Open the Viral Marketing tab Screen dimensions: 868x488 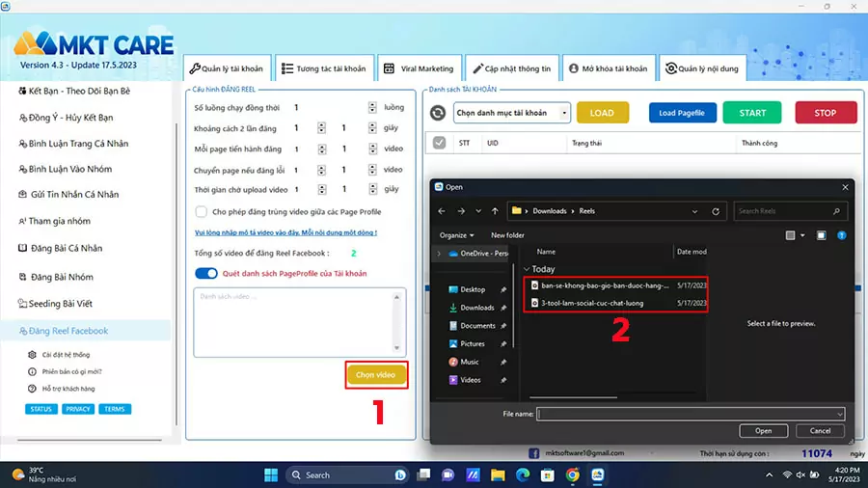coord(420,68)
